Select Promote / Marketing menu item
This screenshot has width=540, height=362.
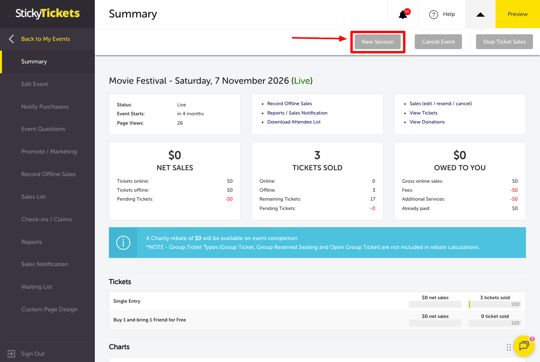(x=49, y=152)
